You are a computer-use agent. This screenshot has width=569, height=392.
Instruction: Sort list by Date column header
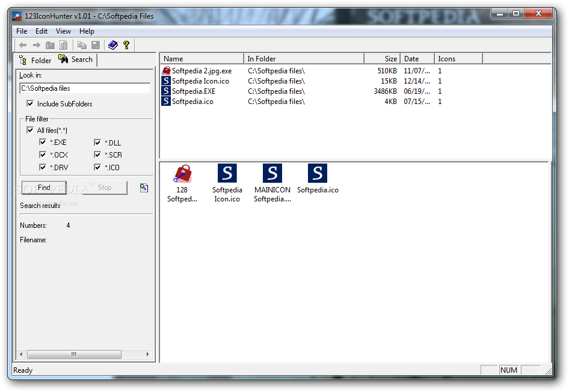click(x=417, y=59)
